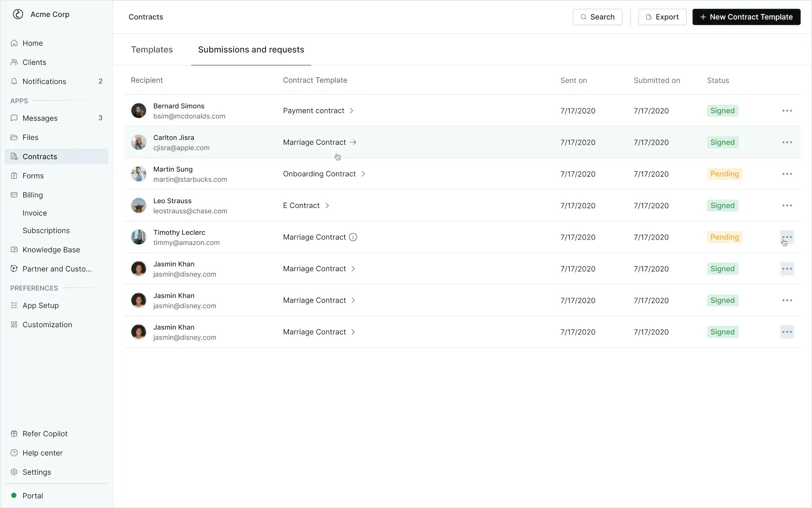Click Carlton Jisra avatar
This screenshot has height=508, width=812.
138,142
